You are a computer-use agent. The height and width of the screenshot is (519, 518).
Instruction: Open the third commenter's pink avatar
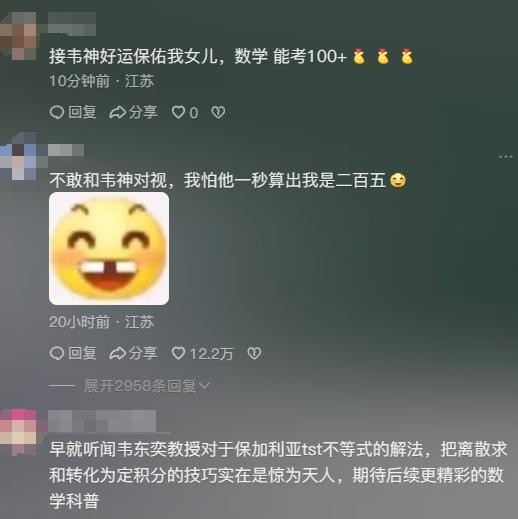(18, 432)
